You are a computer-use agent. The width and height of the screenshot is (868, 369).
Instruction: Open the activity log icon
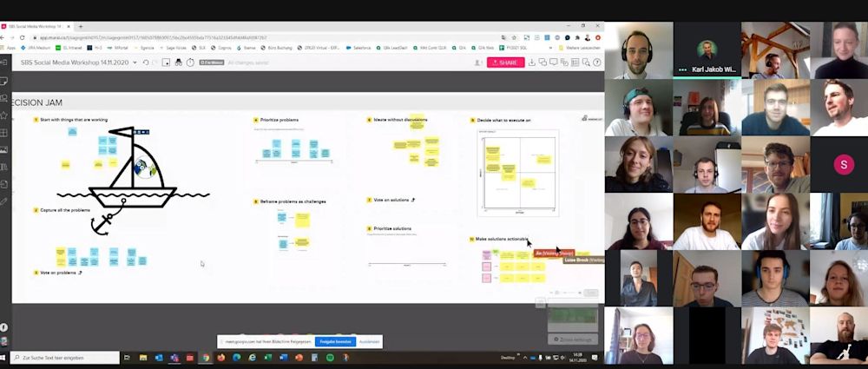pyautogui.click(x=565, y=63)
